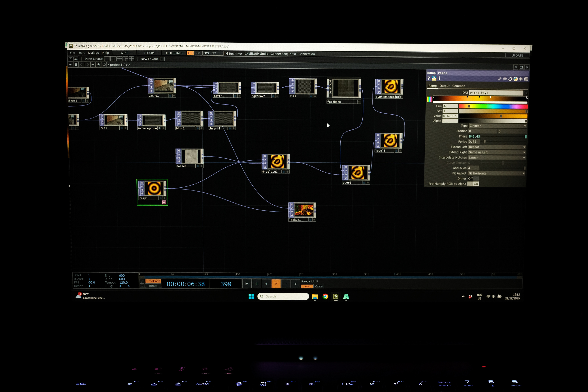
Task: Select the four-pane grid layout icon
Action: 132,59
